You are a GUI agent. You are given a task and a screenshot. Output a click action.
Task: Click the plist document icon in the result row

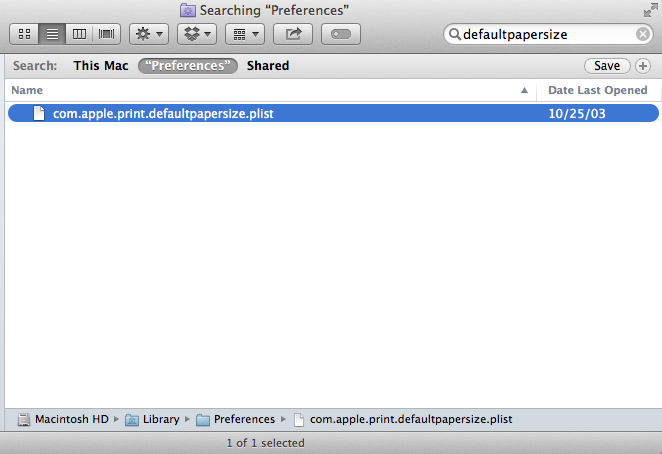pyautogui.click(x=39, y=113)
